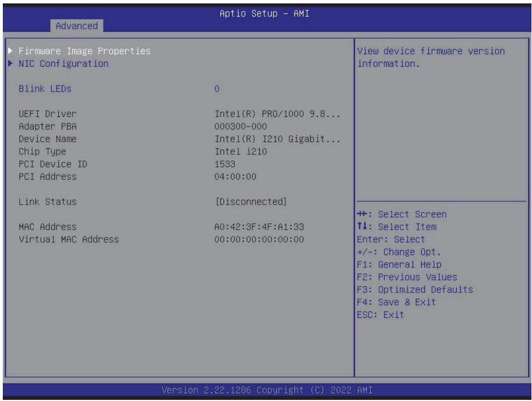Click the F2 Previous Values hint
532x401 pixels.
[x=407, y=277]
